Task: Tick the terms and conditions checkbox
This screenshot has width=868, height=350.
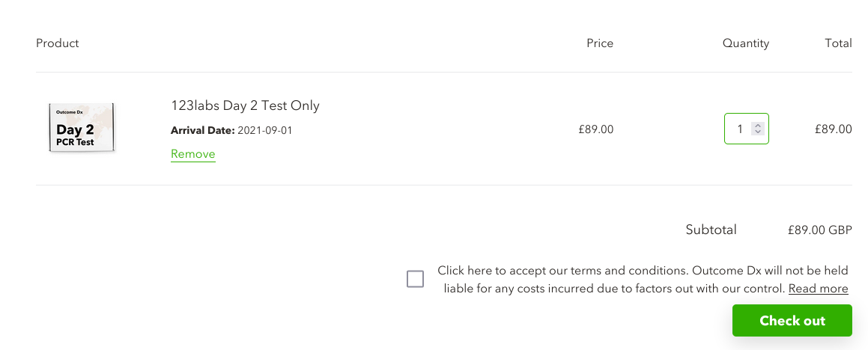Action: click(x=415, y=279)
